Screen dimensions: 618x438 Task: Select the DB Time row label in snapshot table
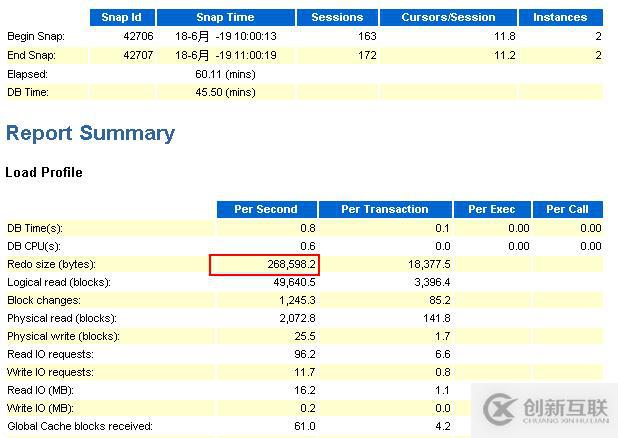(x=28, y=92)
